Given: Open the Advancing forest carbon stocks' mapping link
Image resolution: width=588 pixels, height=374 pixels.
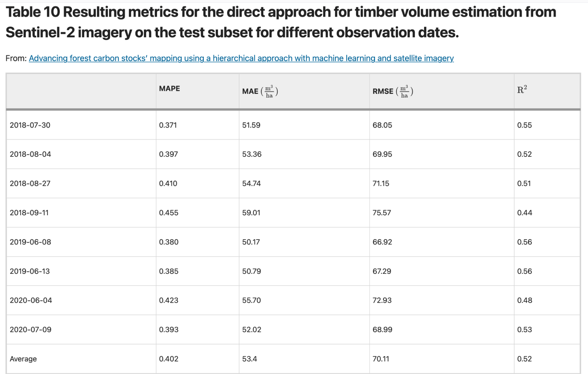Looking at the screenshot, I should (x=241, y=58).
